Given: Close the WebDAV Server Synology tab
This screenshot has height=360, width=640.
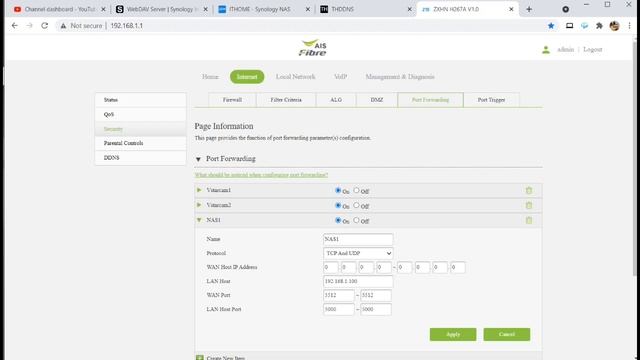Looking at the screenshot, I should coord(205,9).
